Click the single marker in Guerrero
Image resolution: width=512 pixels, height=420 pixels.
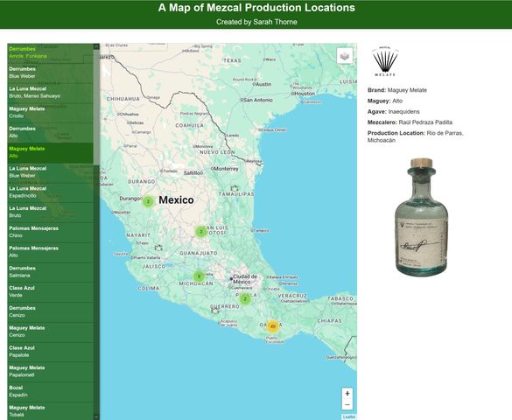point(214,311)
